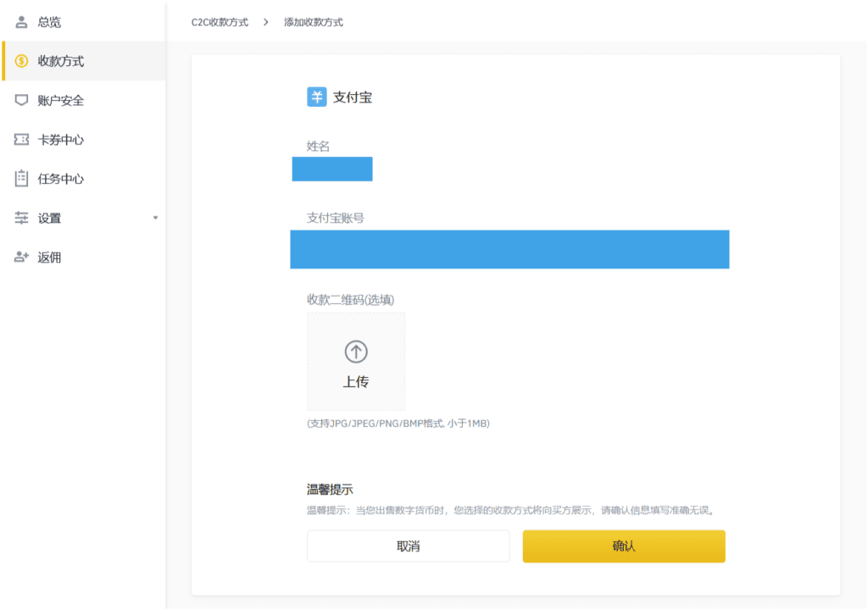Focus the 支付宝账号 input field
The width and height of the screenshot is (868, 609).
point(509,249)
